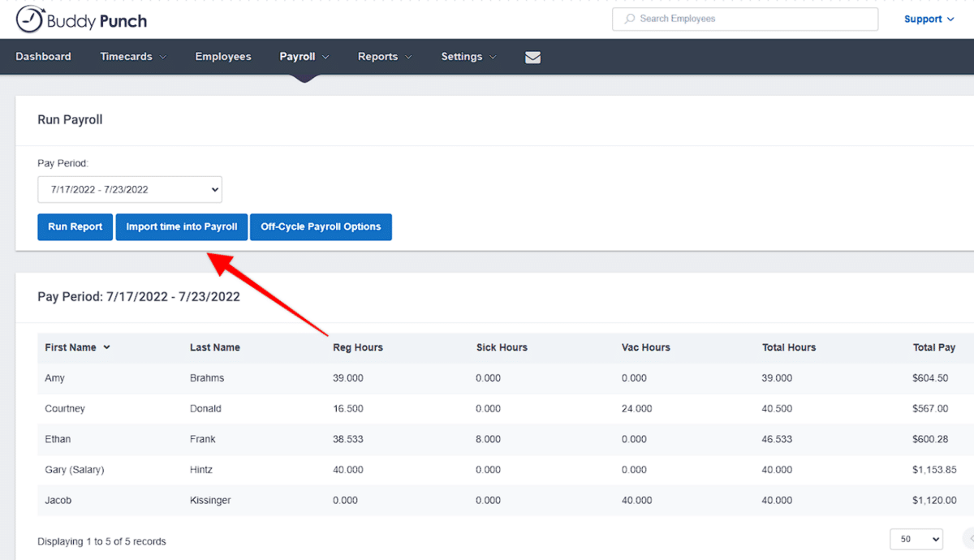Select the Gary (Salary) cell
974x560 pixels.
[x=75, y=470]
